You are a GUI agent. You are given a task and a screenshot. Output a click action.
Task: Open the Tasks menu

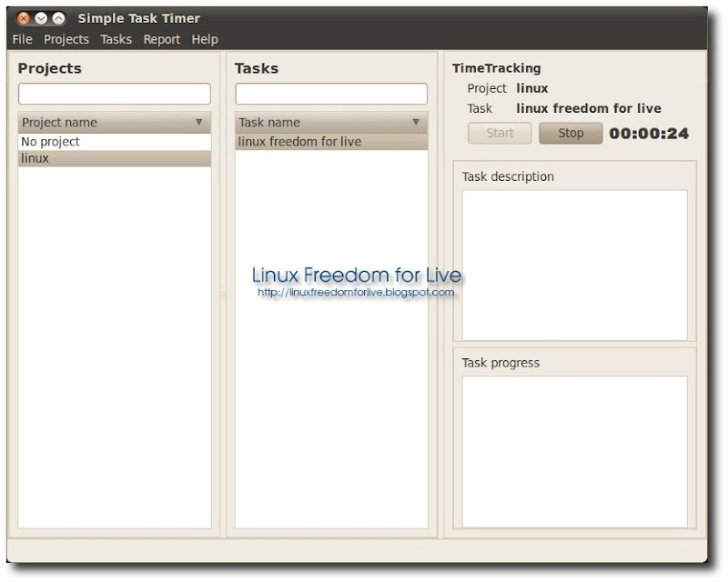click(116, 39)
